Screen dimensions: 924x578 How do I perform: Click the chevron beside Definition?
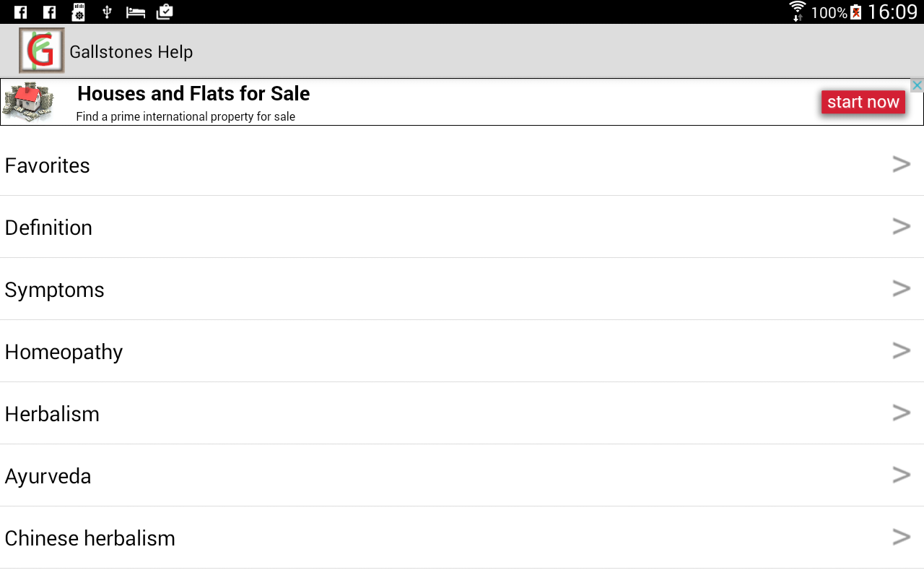tap(901, 227)
